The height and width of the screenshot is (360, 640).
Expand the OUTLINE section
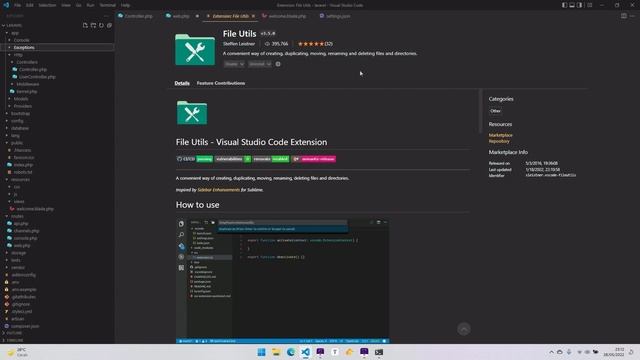point(14,333)
